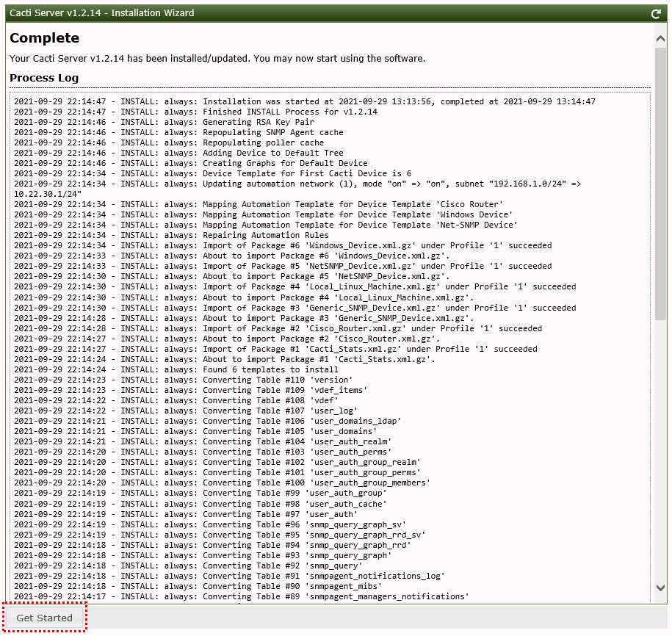Click the Converting Table #97 'user_auth' line

186,515
